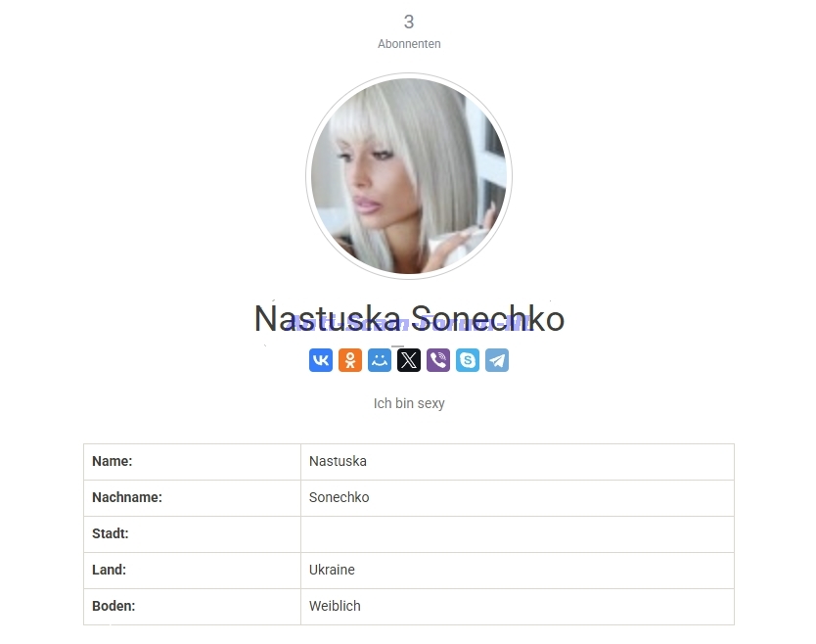Image resolution: width=816 pixels, height=644 pixels.
Task: Click the Nachname value Sonechko
Action: 339,497
